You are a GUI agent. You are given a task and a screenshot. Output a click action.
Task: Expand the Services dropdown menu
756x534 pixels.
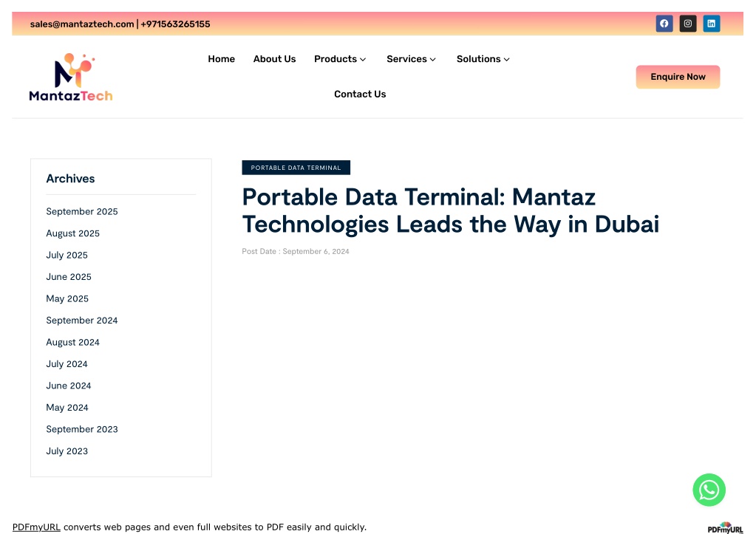point(411,59)
